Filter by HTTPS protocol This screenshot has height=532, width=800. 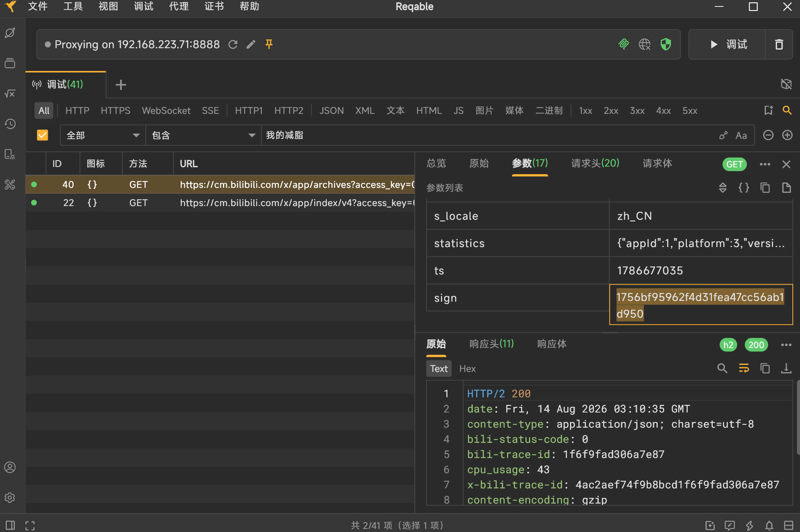[115, 110]
